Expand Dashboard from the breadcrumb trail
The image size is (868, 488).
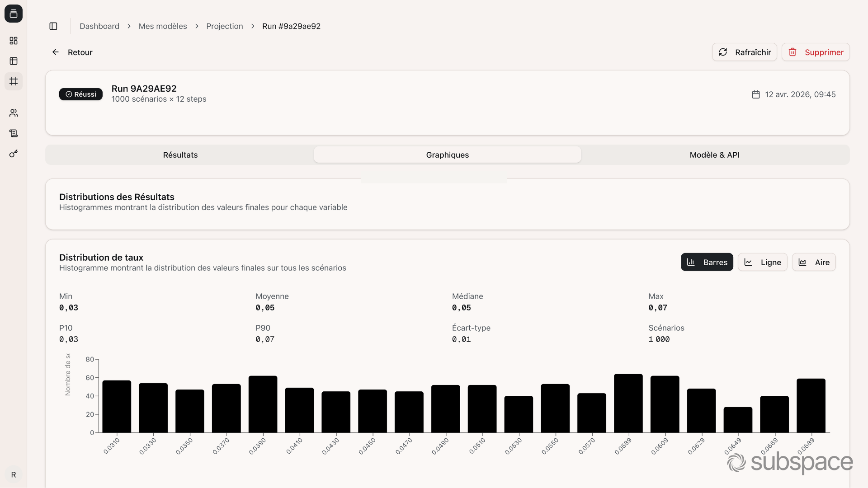click(99, 26)
